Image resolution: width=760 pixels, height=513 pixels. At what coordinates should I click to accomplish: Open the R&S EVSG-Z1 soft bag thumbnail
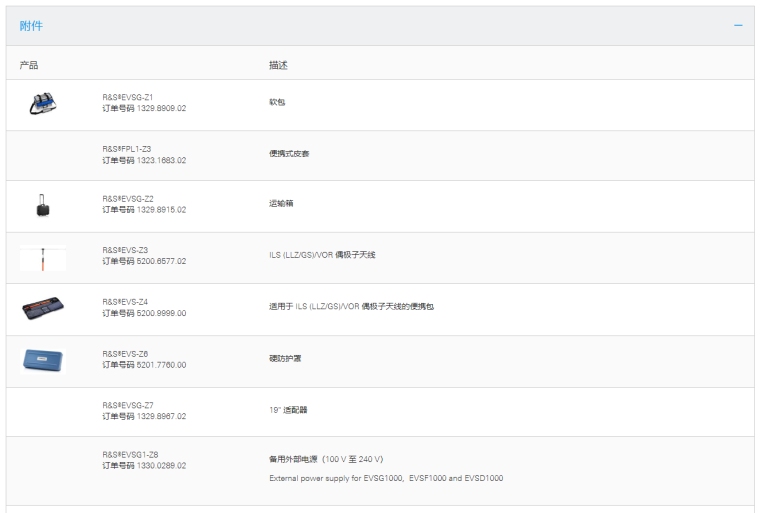(x=42, y=103)
